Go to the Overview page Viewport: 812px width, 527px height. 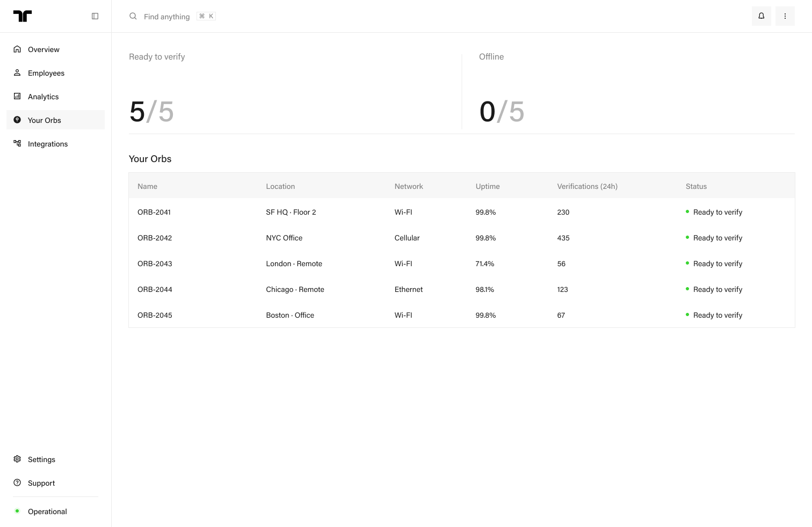[56, 49]
